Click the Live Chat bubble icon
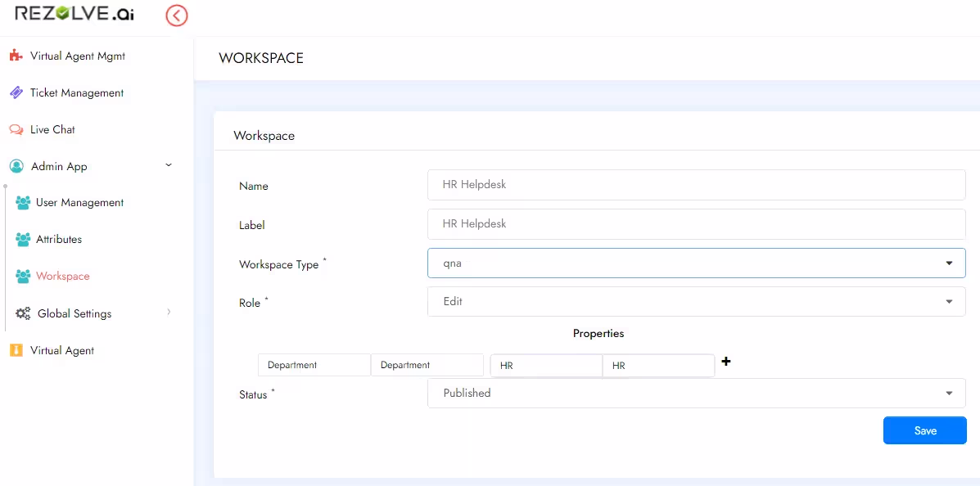 [16, 129]
